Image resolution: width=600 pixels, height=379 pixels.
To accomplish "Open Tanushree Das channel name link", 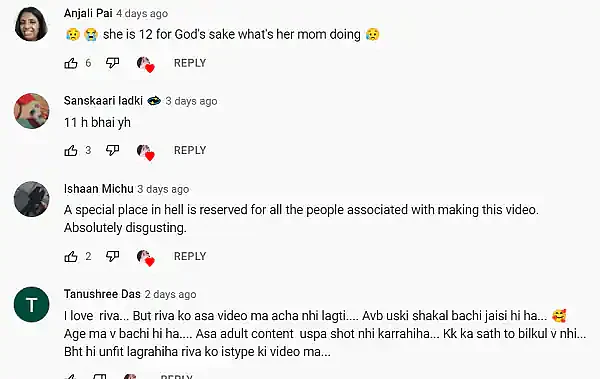I will (x=102, y=294).
